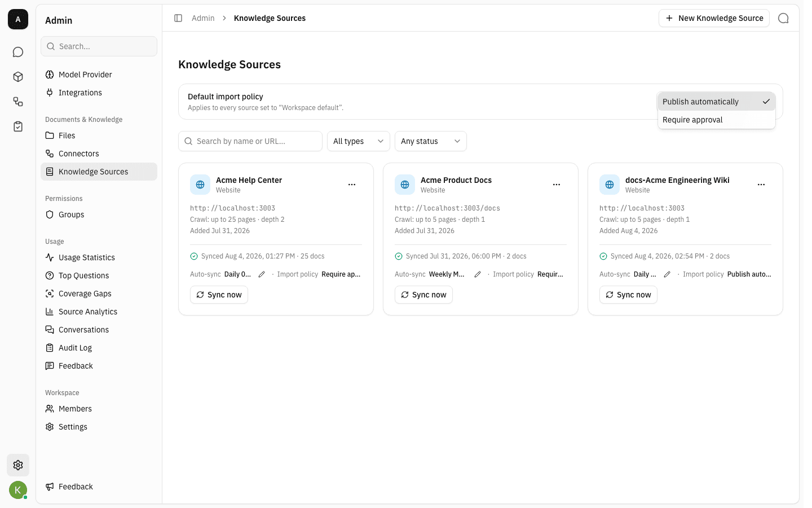Open the clipboard check icon in left rail
The height and width of the screenshot is (508, 812).
click(x=18, y=126)
